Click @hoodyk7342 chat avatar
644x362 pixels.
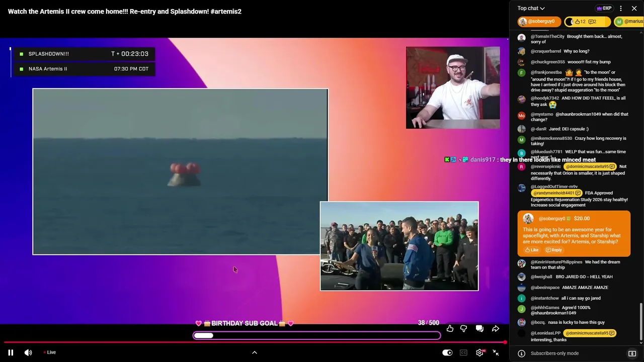522,100
